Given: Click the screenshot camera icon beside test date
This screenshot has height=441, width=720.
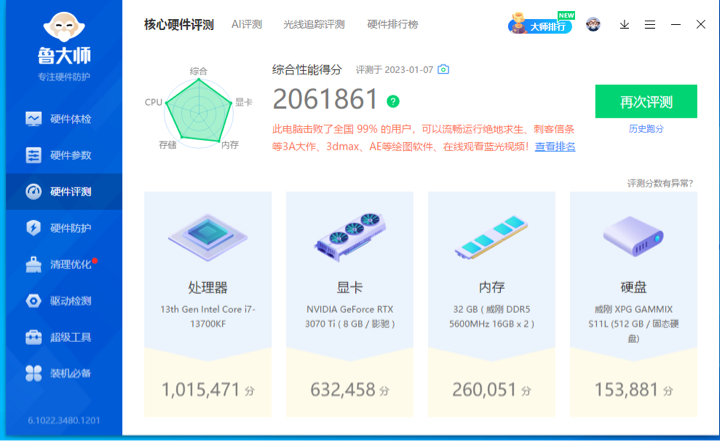Looking at the screenshot, I should 443,69.
